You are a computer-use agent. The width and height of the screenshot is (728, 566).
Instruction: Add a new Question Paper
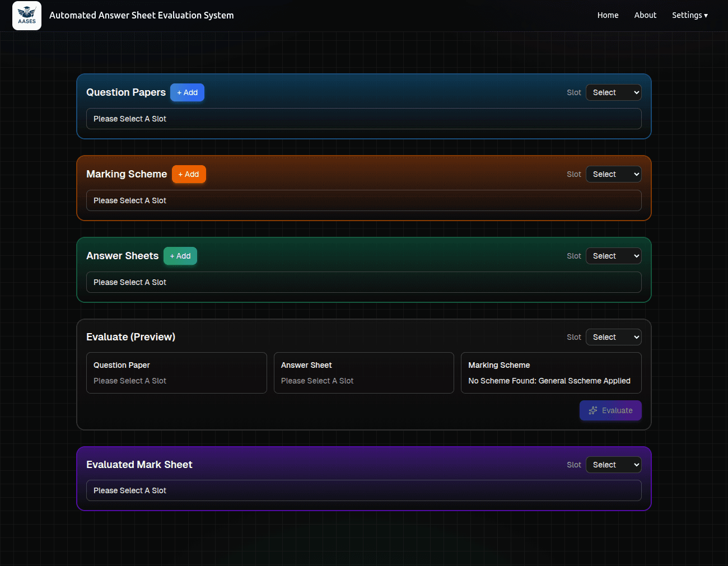187,92
